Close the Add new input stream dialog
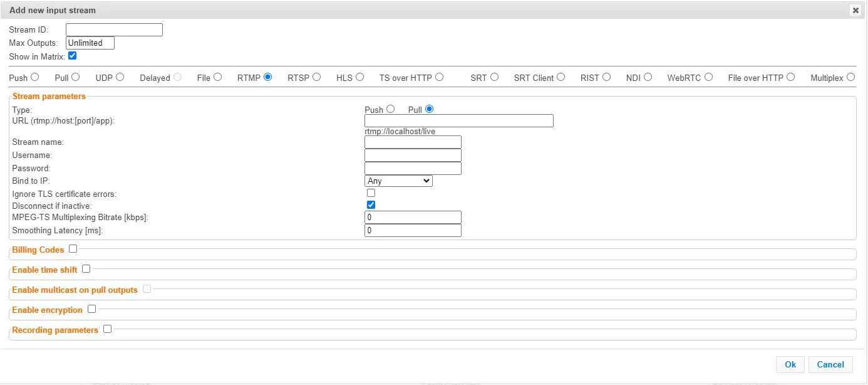868x385 pixels. (x=855, y=10)
